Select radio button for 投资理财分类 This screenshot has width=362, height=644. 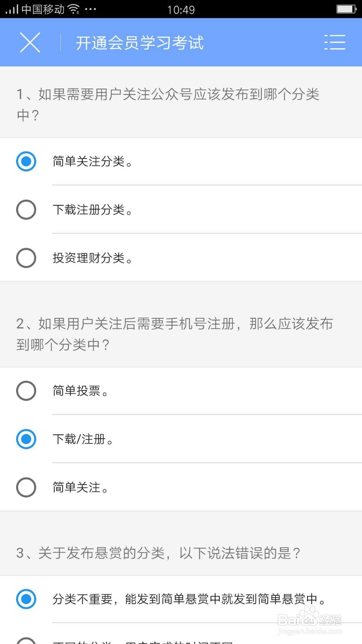tap(26, 258)
